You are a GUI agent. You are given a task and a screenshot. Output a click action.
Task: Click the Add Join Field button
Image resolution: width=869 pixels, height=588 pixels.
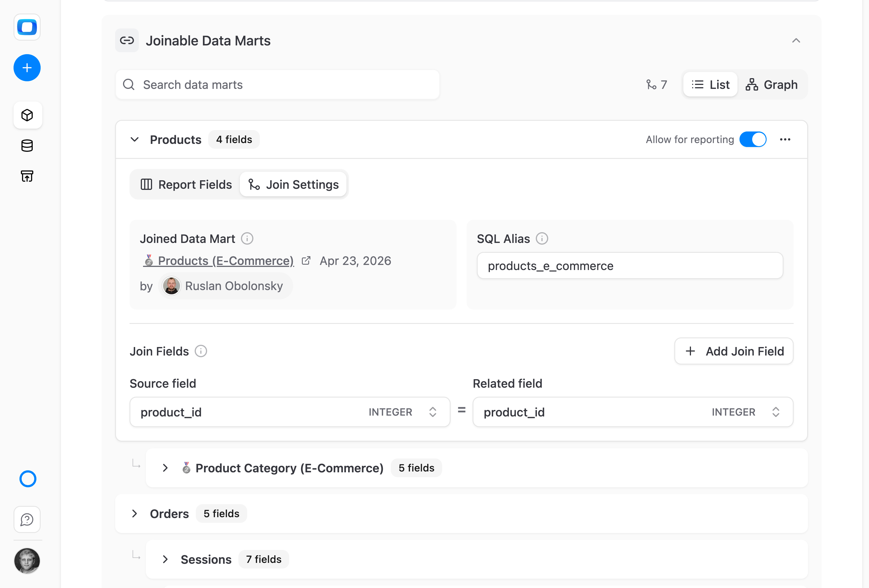734,351
